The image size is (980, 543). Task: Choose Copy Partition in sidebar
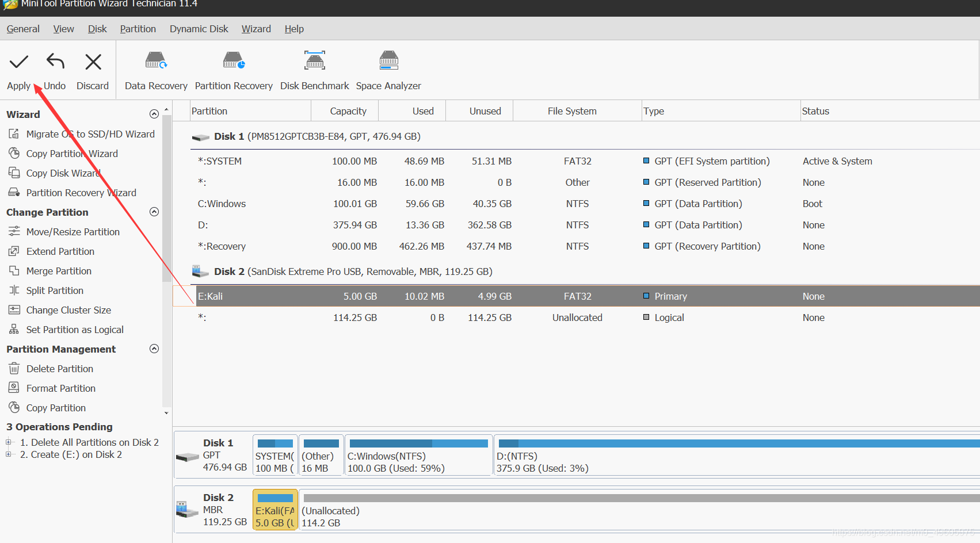56,408
